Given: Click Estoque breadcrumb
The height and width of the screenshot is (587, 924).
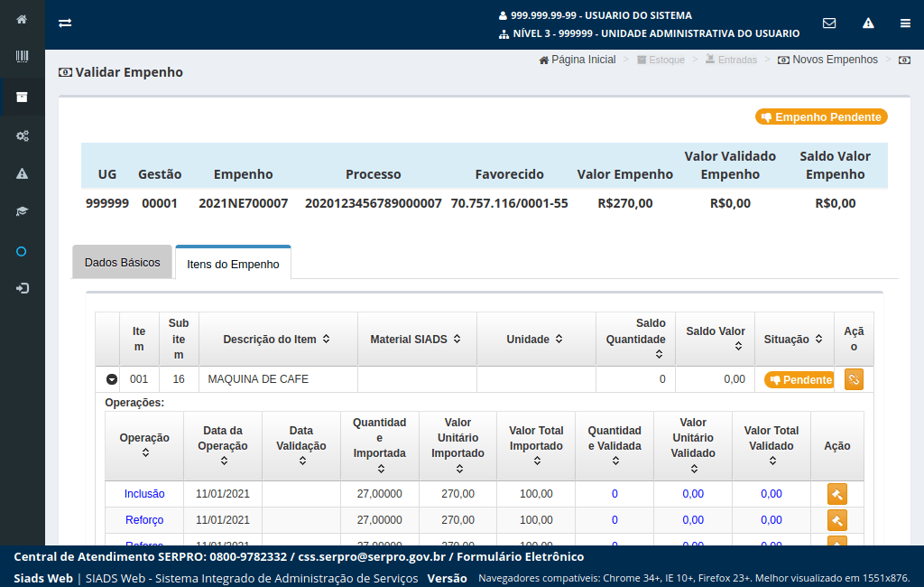Looking at the screenshot, I should 661,60.
